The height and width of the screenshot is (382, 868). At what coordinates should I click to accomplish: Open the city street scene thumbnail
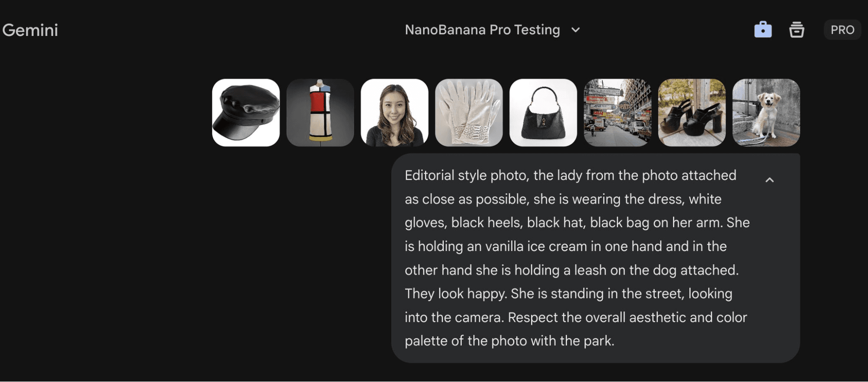pyautogui.click(x=617, y=113)
